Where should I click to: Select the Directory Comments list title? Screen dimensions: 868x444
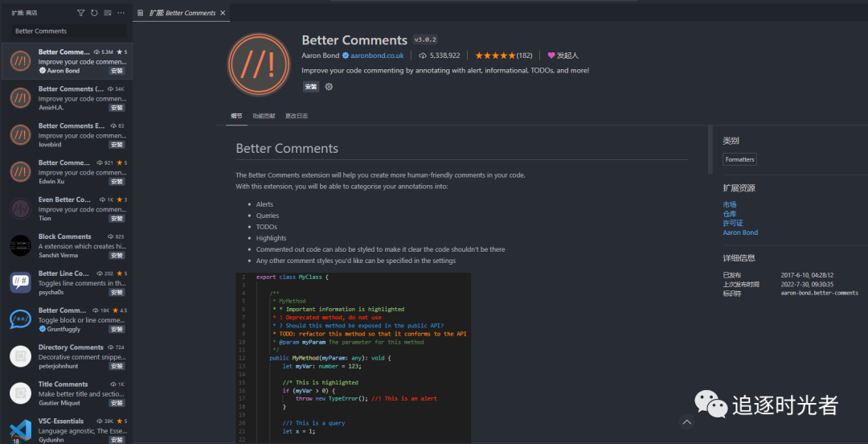tap(71, 347)
